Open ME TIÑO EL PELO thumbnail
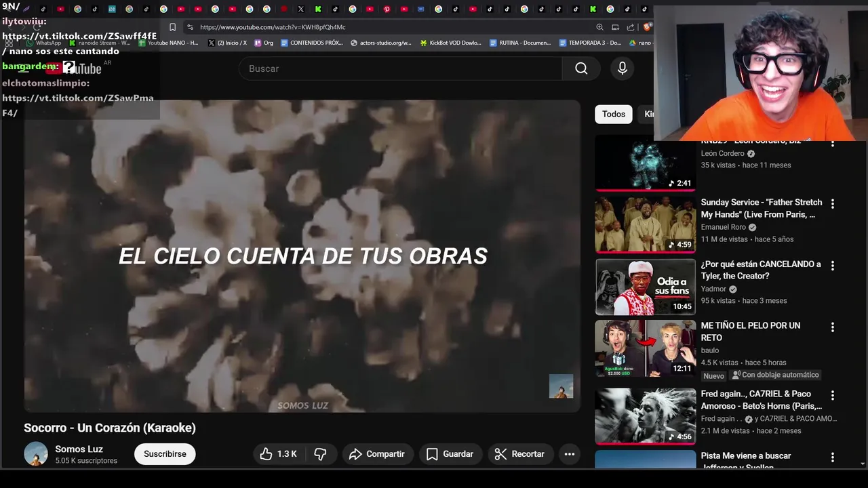Screen dimensions: 868x488 pyautogui.click(x=645, y=348)
